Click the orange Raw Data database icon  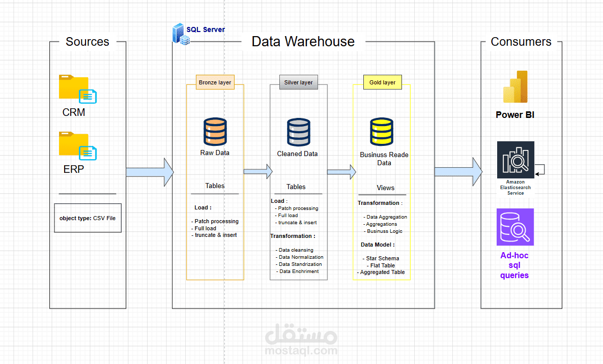(215, 132)
